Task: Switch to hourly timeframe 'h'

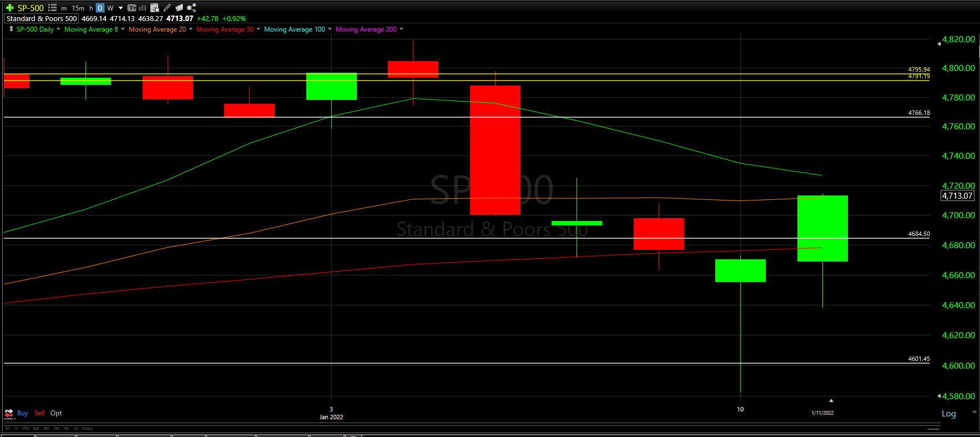Action: coord(91,8)
